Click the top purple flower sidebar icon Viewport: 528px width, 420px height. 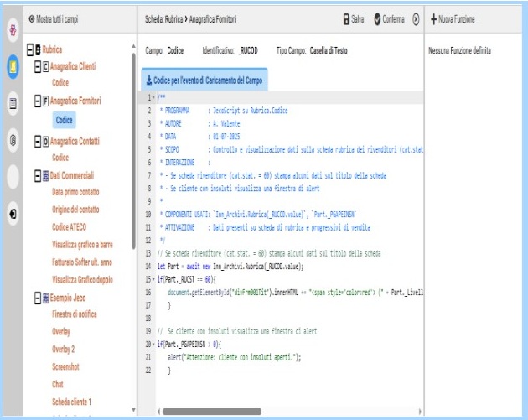point(13,29)
